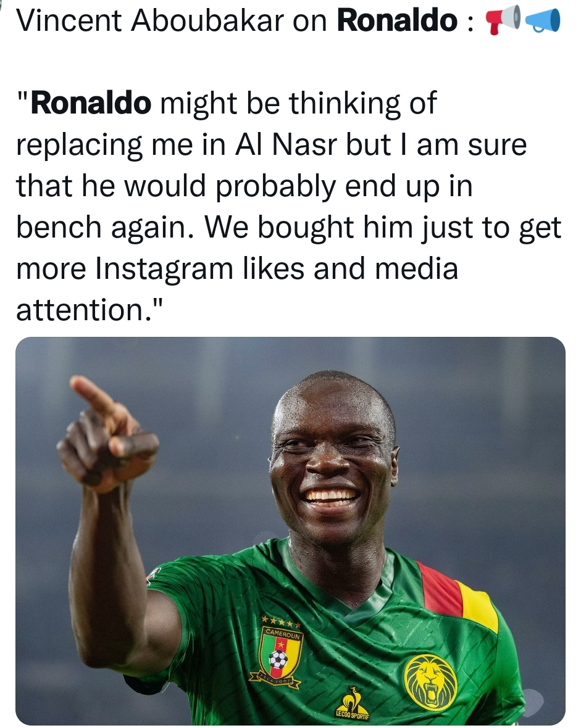Click the text line ending 'attention.'

[x=90, y=310]
